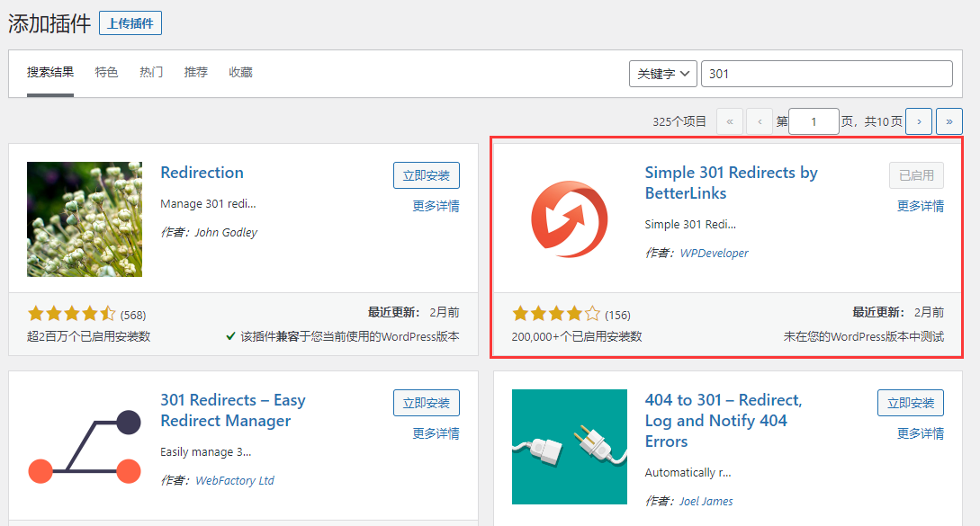Open Simple 301 Redirects by BetterLinks title
This screenshot has height=526, width=980.
732,183
